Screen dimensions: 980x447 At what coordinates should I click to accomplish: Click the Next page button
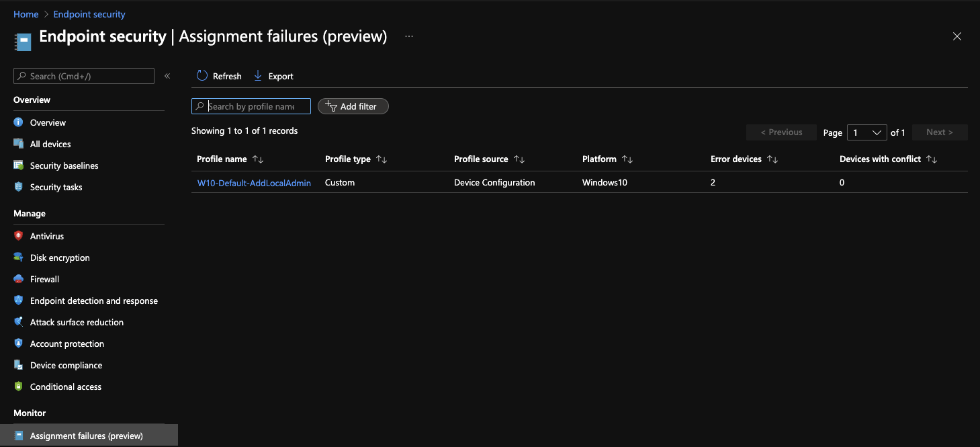pos(939,132)
